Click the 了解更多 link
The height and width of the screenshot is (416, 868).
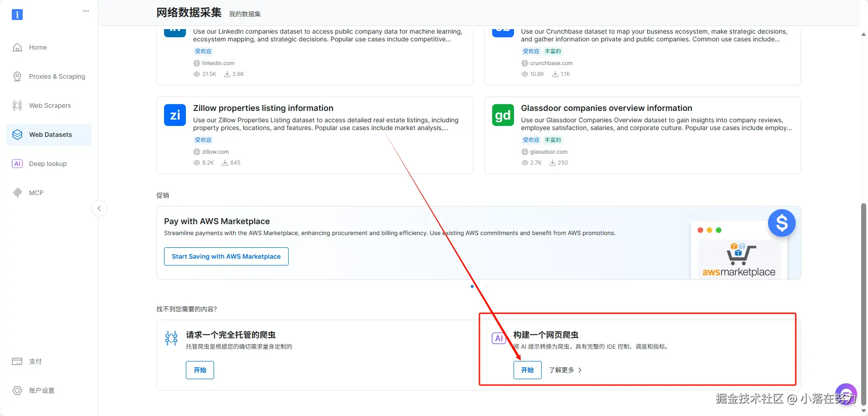point(562,370)
